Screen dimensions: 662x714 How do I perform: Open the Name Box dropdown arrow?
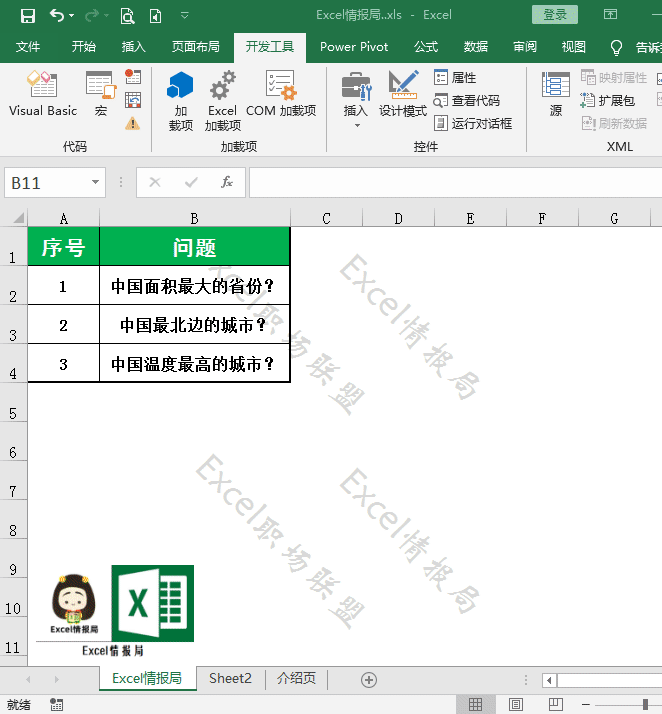click(x=96, y=183)
